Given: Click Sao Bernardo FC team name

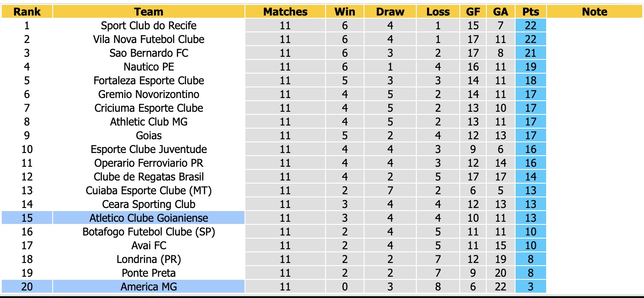Looking at the screenshot, I should [149, 53].
